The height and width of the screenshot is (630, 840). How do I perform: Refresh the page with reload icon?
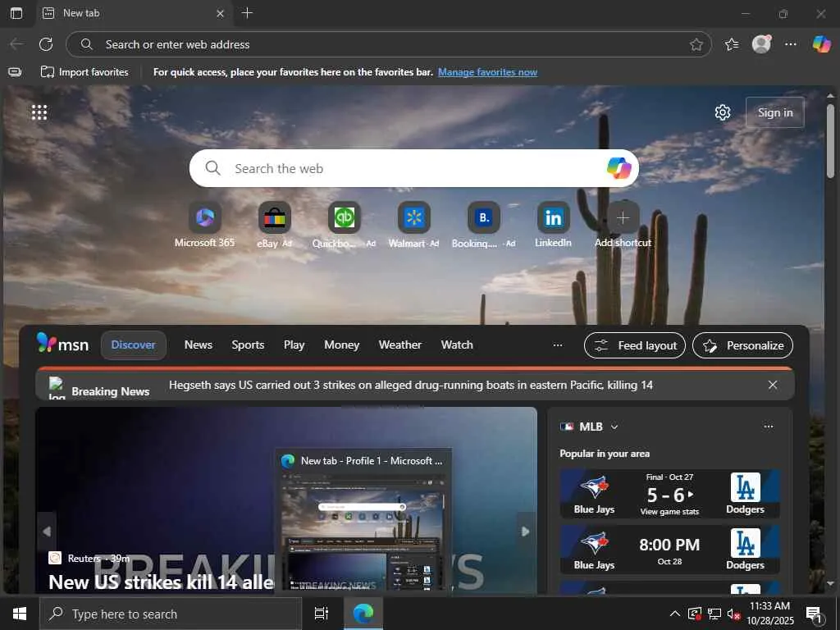click(x=46, y=44)
